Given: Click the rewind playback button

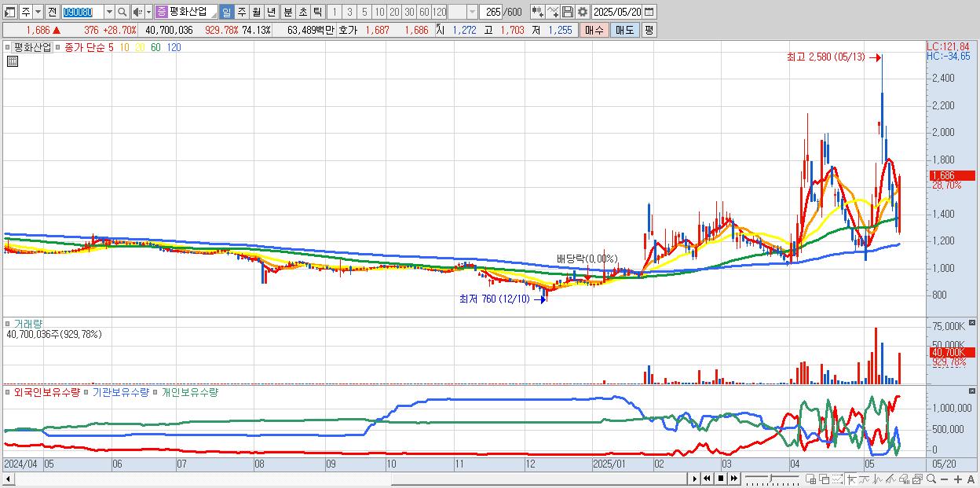Looking at the screenshot, I should tap(708, 479).
